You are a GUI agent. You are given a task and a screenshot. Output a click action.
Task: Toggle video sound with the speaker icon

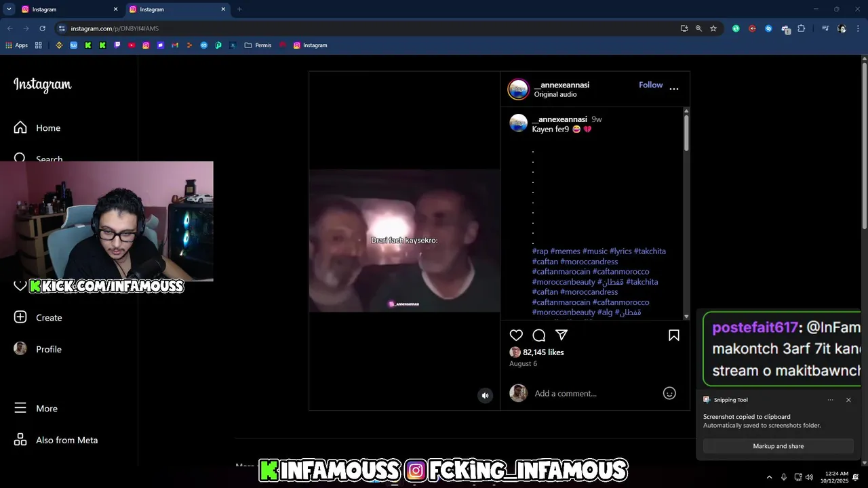(485, 396)
